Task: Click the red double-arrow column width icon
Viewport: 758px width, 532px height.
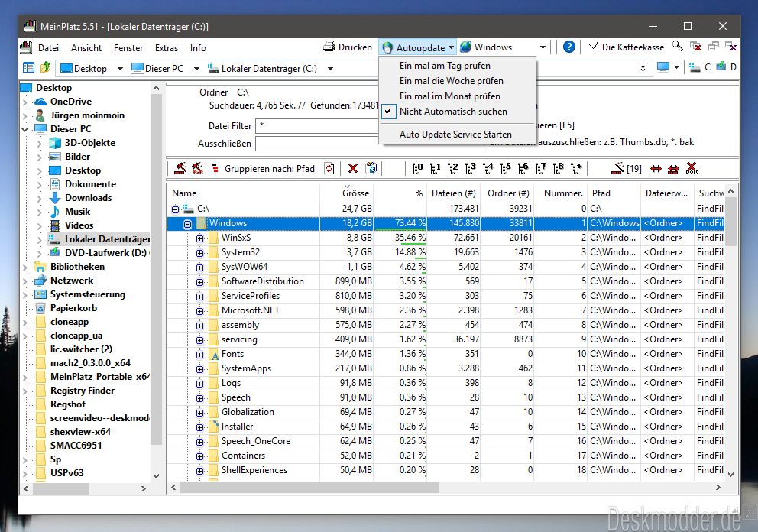Action: (x=656, y=169)
